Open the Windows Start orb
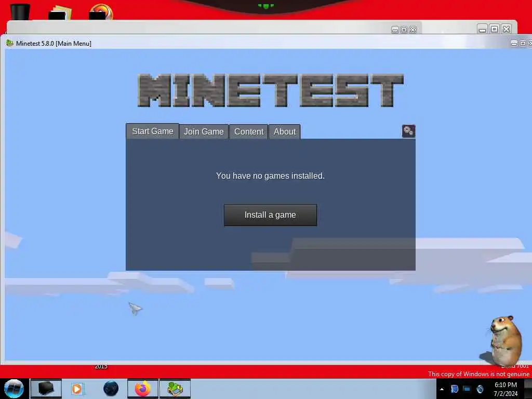Viewport: 532px width, 399px height. [14, 389]
